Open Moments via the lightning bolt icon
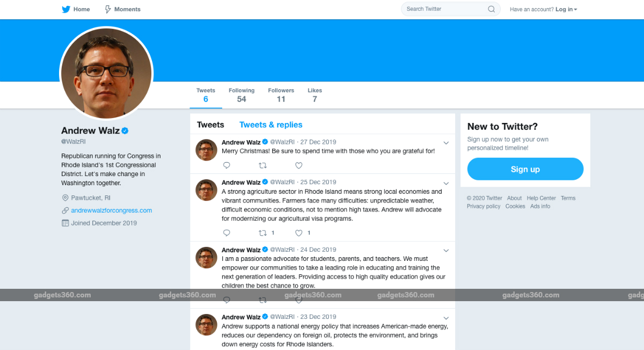 (107, 9)
